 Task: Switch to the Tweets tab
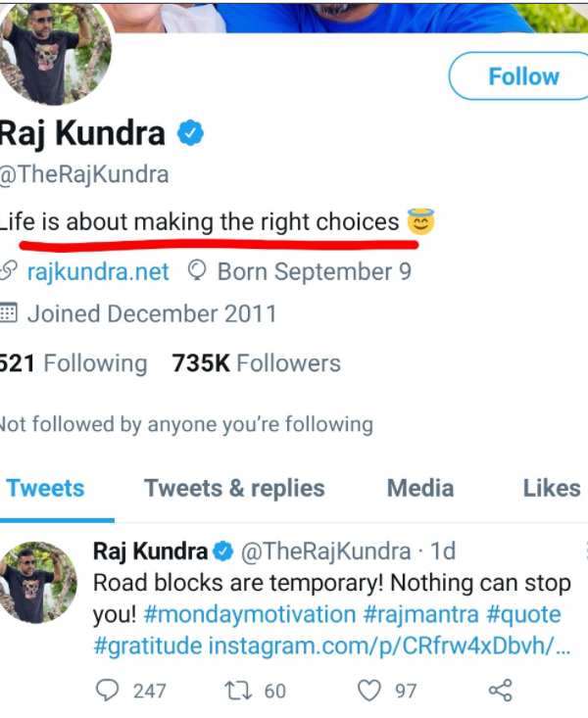46,488
